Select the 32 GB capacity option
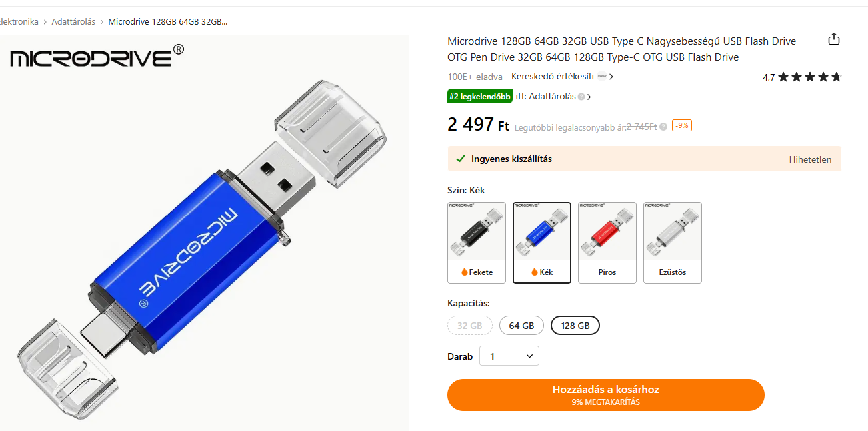 (x=470, y=326)
